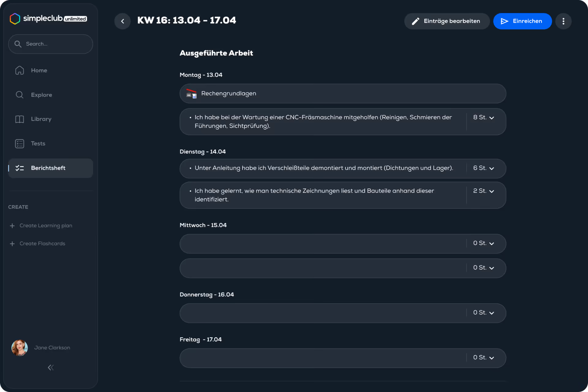Viewport: 588px width, 392px height.
Task: Click the Search field in the sidebar
Action: point(51,44)
